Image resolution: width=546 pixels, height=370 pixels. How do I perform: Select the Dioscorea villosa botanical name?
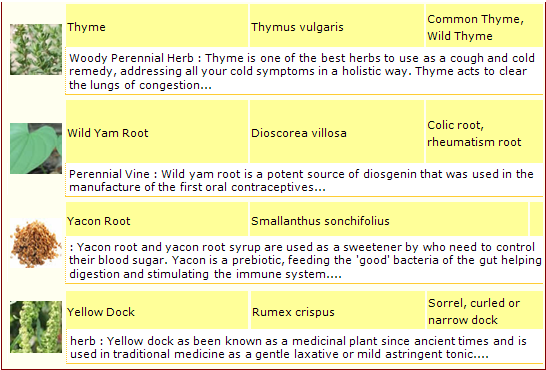click(299, 133)
